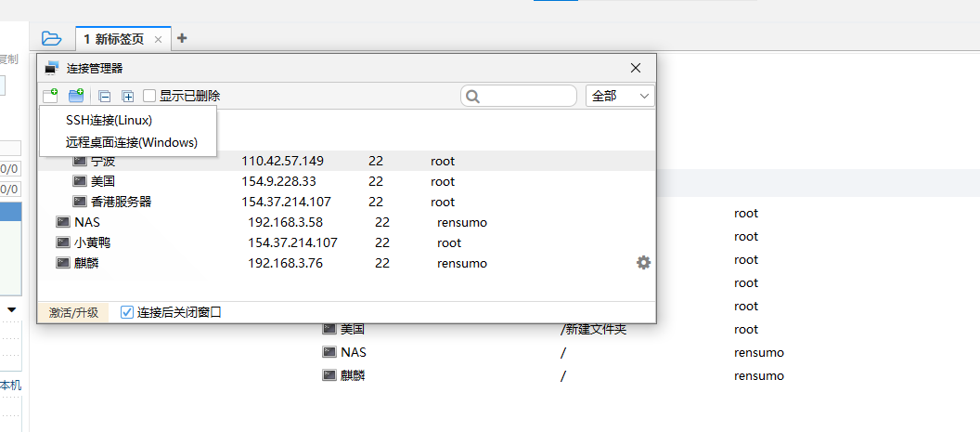Close the 新标签页 tab
Image resolution: width=980 pixels, height=432 pixels.
click(x=158, y=39)
